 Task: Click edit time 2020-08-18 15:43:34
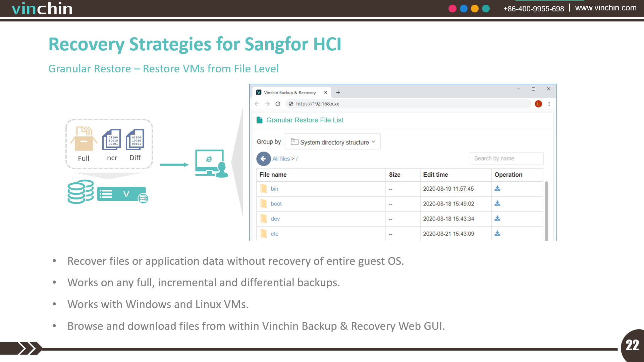pos(448,219)
